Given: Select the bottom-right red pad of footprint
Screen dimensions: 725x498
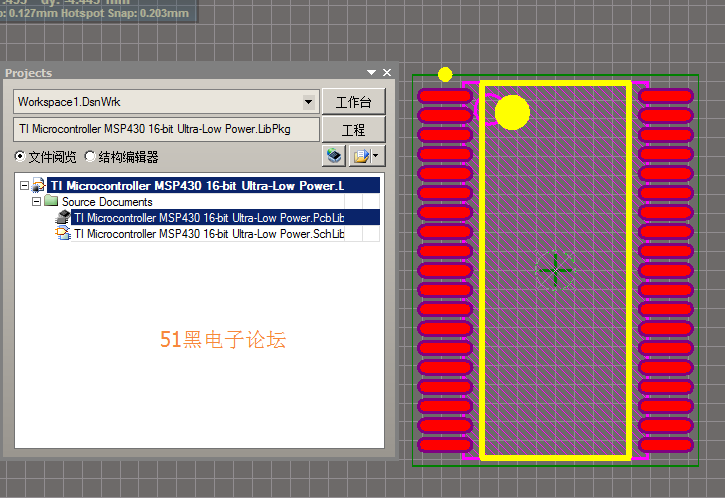Looking at the screenshot, I should [x=666, y=445].
